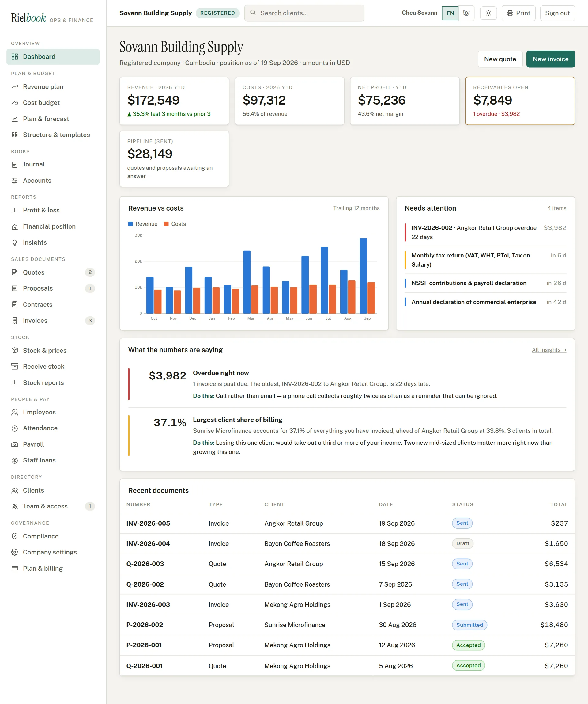Open proposal P-2026-001
588x704 pixels.
click(x=347, y=645)
